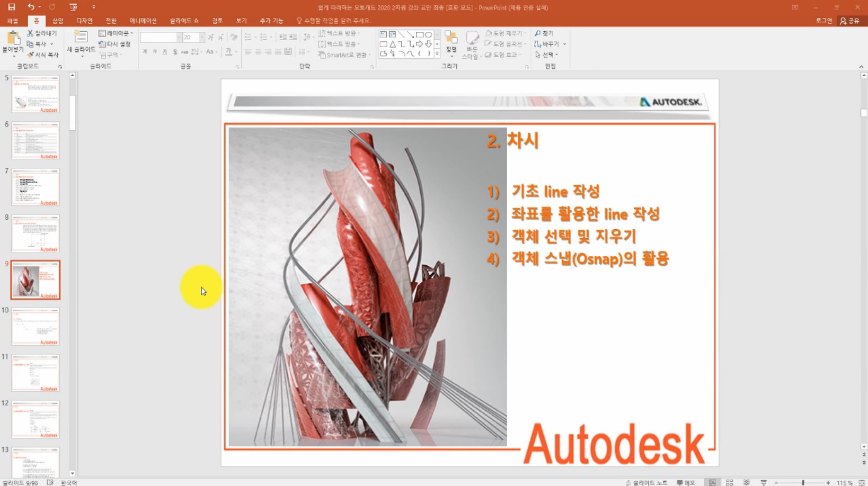This screenshot has width=868, height=486.
Task: Open the 슬라이드 쇼 ribbon tab
Action: [x=182, y=21]
